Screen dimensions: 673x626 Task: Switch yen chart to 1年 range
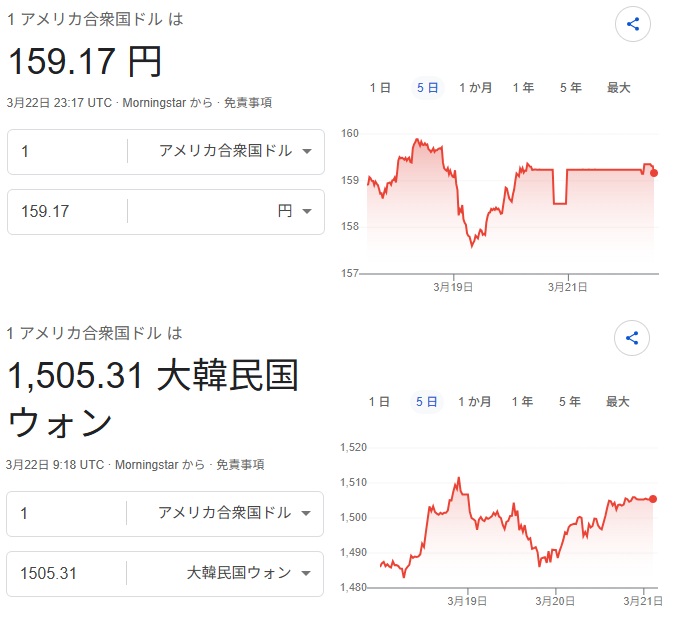[523, 88]
